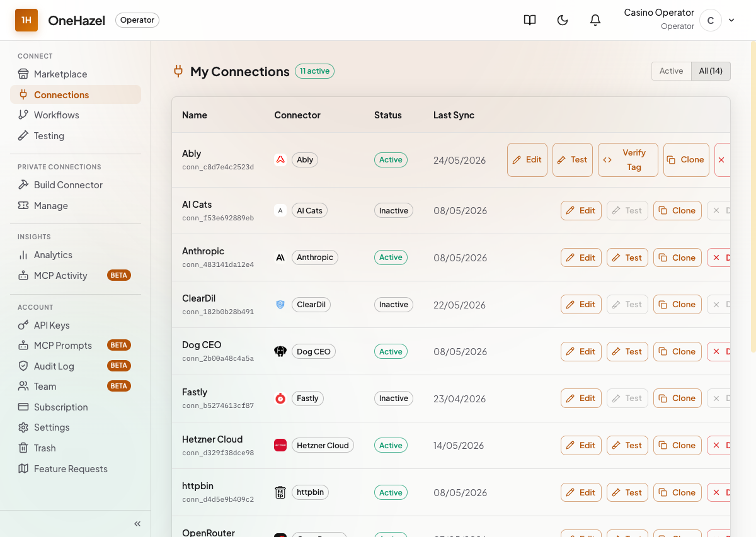
Task: Click the Hetzner Cloud red logo
Action: tap(280, 445)
